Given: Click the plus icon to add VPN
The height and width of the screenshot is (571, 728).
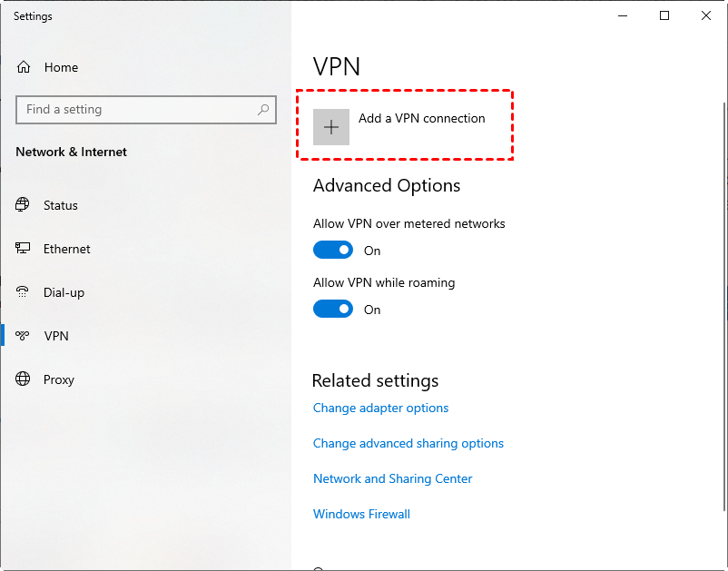Looking at the screenshot, I should click(331, 127).
